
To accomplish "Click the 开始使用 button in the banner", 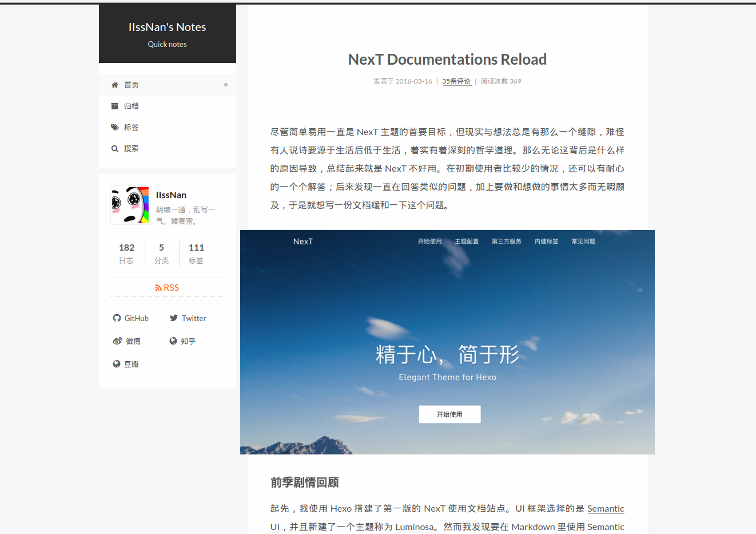I will (449, 414).
